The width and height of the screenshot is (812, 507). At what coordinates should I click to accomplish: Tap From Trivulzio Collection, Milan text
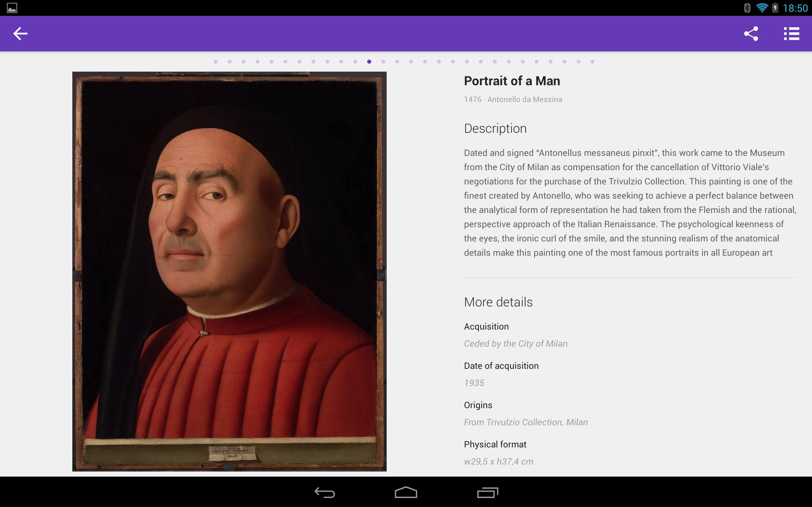(x=526, y=422)
